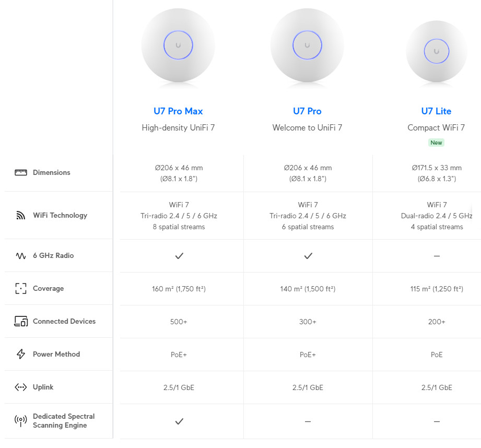
Task: Click the U7 Lite spectral scanning dash
Action: click(x=437, y=421)
